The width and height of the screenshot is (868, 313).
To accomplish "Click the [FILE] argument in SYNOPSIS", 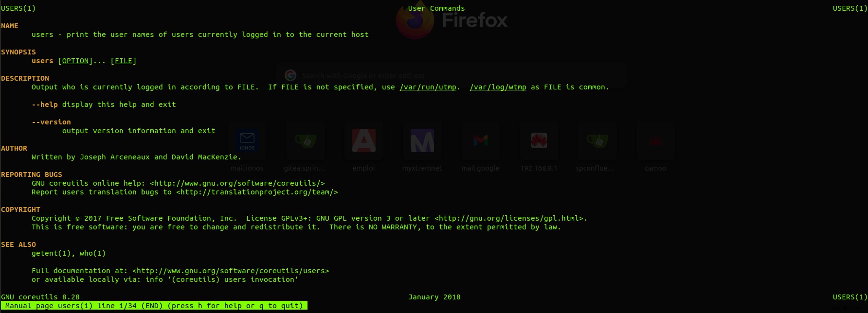I will (124, 61).
